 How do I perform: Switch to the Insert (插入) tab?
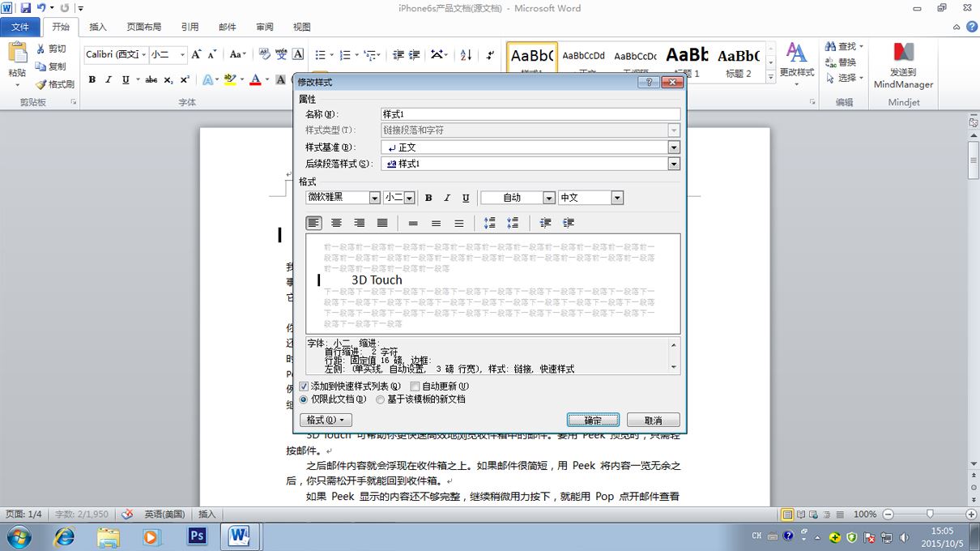tap(98, 27)
